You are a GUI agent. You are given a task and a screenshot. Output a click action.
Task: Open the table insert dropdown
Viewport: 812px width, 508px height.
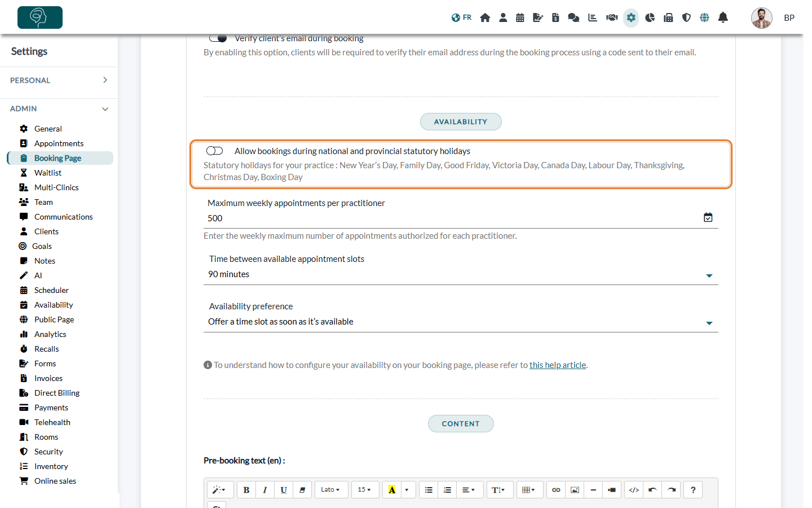[529, 490]
